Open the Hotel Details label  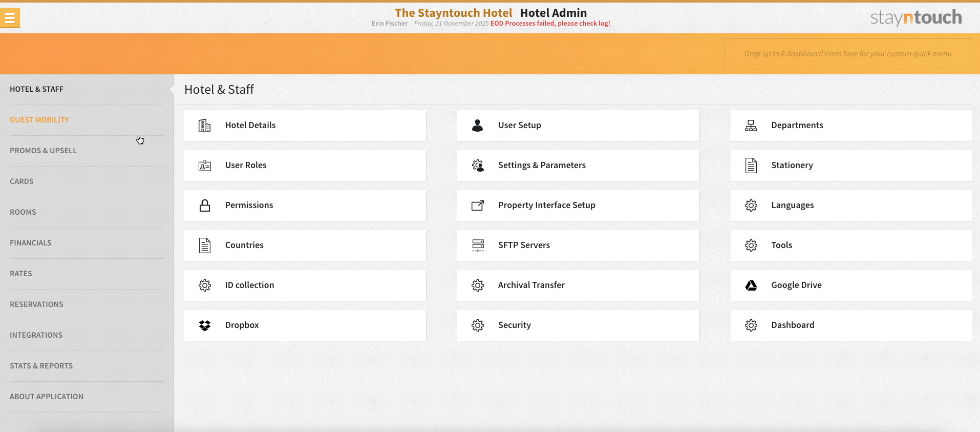tap(250, 125)
